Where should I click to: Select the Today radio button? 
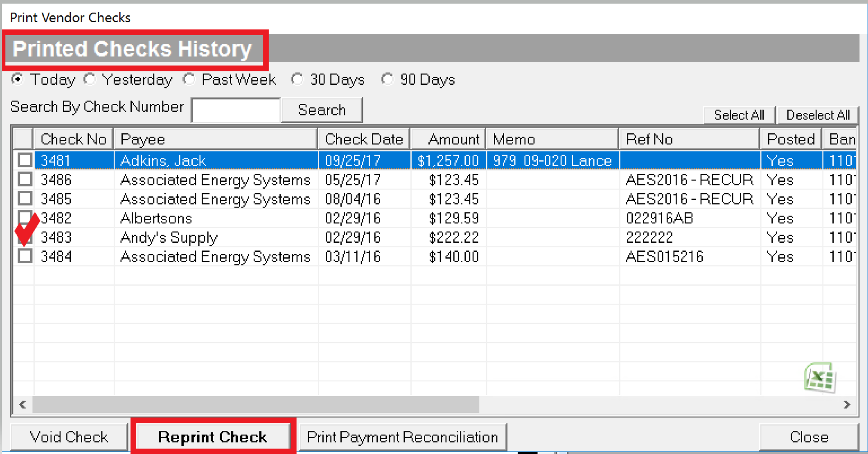pos(17,79)
